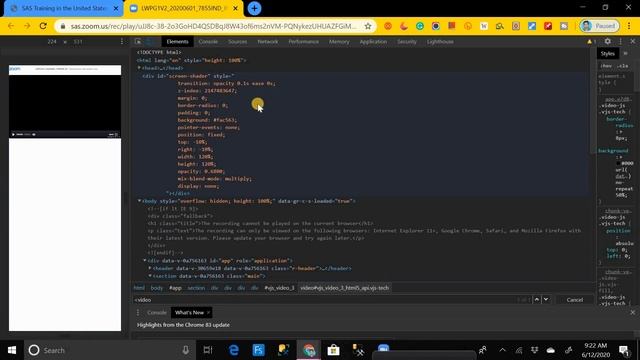640x360 pixels.
Task: Click the body breadcrumb item
Action: point(157,288)
